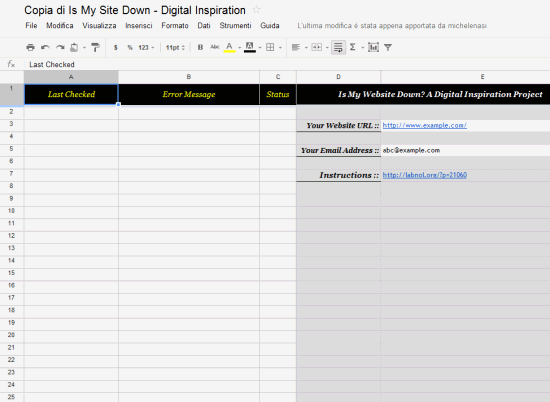The width and height of the screenshot is (550, 402).
Task: Open the Visualizza menu
Action: click(x=99, y=26)
